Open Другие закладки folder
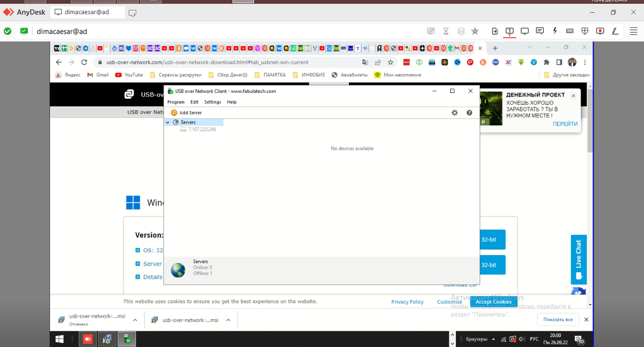The width and height of the screenshot is (644, 347). click(567, 75)
